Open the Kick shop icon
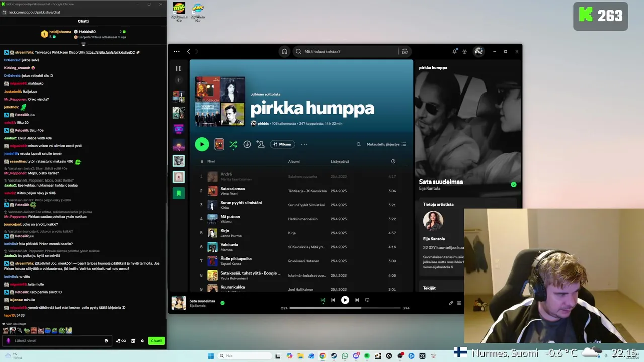The width and height of the screenshot is (644, 362). (x=133, y=341)
